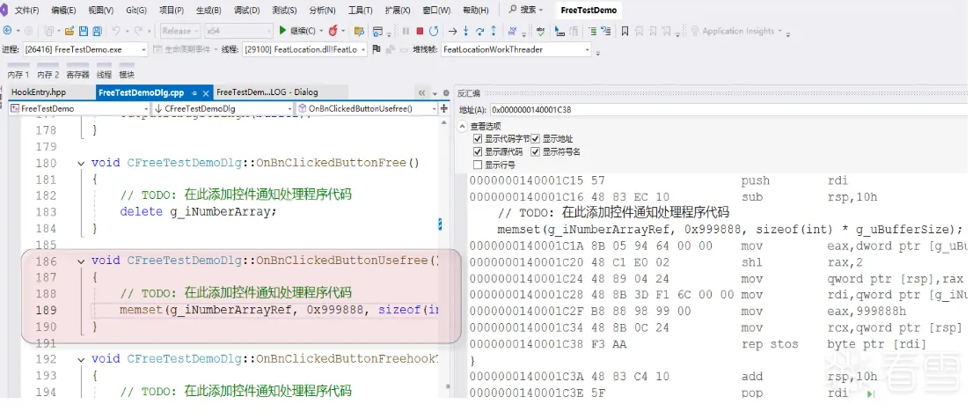Click the Break All pause icon
The image size is (980, 419).
pyautogui.click(x=406, y=31)
